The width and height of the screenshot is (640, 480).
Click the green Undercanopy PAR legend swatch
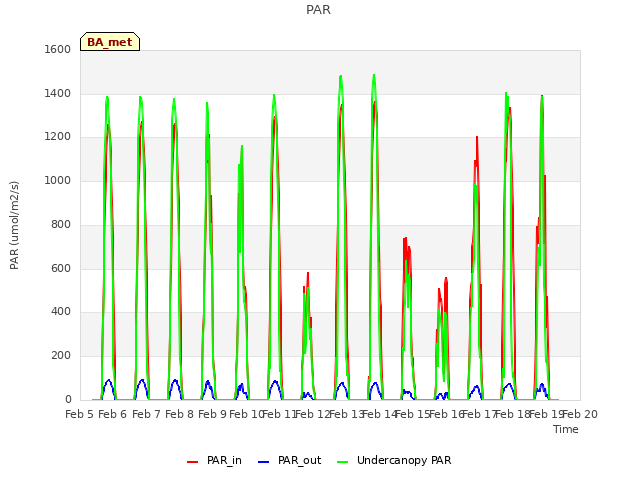[x=343, y=462]
